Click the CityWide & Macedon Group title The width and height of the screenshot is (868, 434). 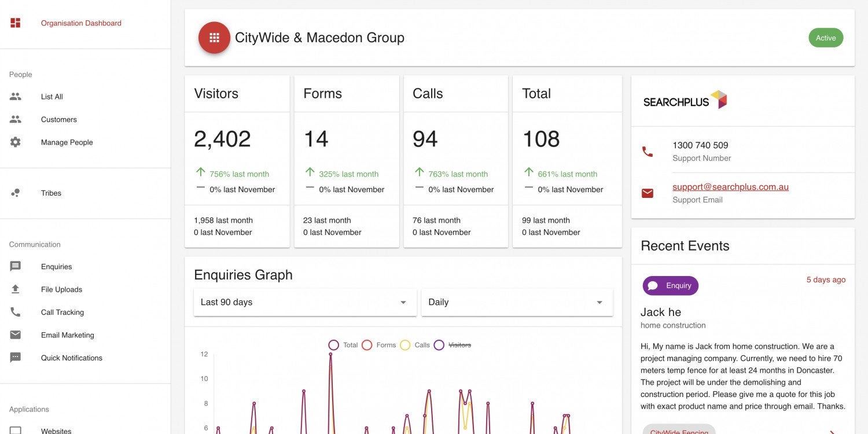point(319,38)
